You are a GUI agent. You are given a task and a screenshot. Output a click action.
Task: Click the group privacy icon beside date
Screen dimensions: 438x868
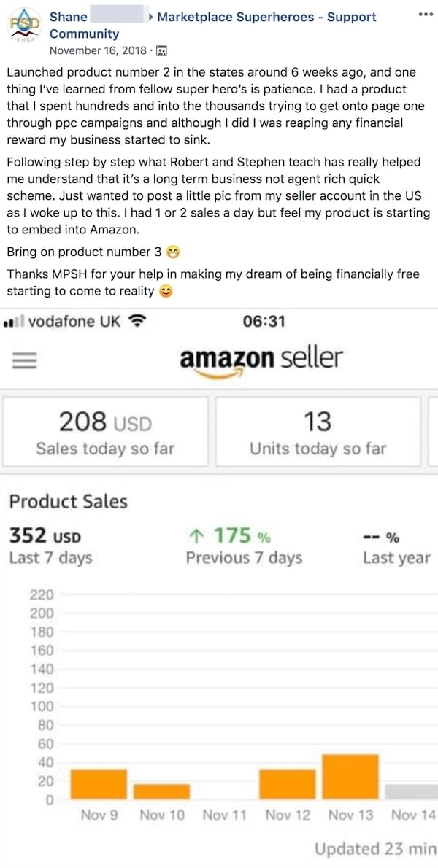pos(162,51)
